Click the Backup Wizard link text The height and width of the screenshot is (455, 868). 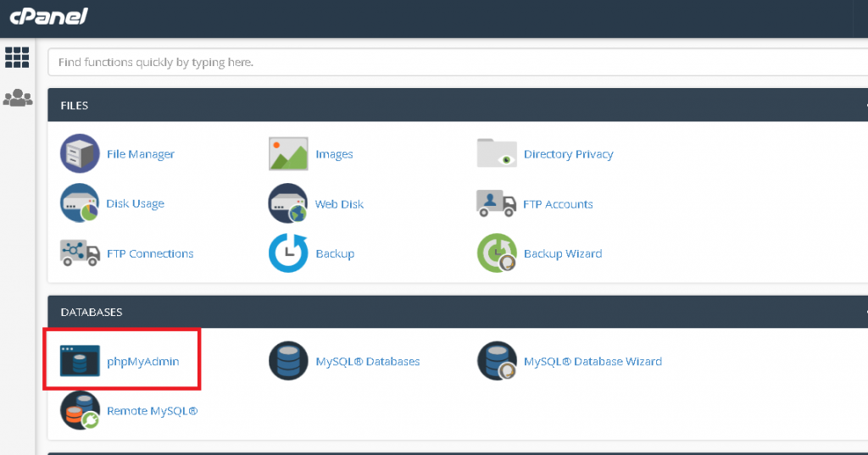point(563,253)
